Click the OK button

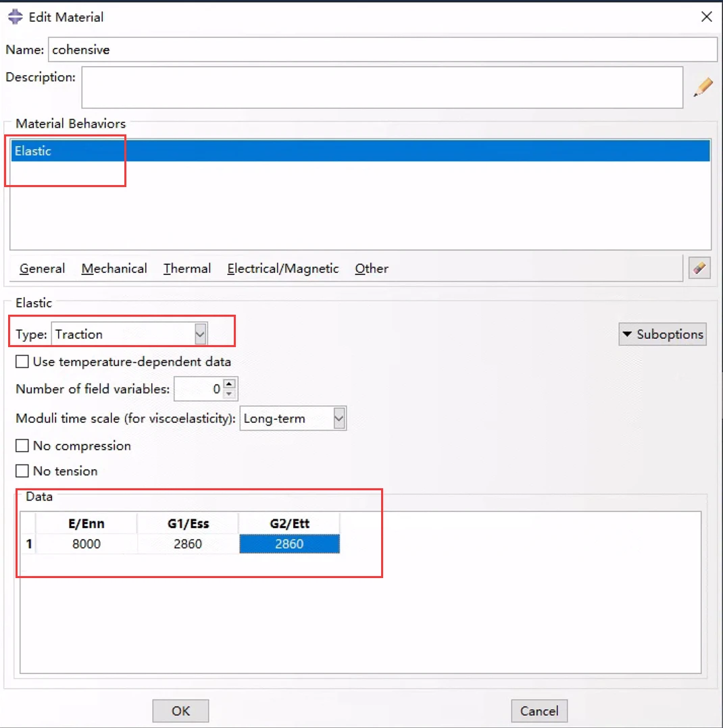pyautogui.click(x=181, y=711)
